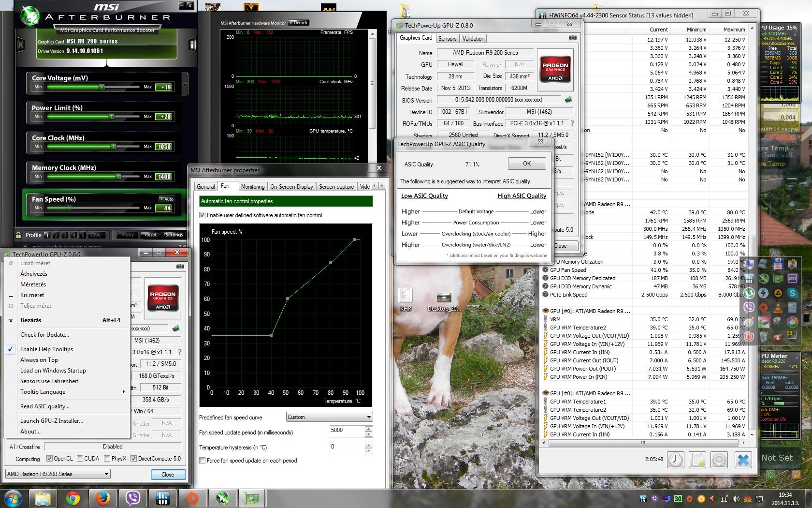
Task: Increase the fan speed update period stepper
Action: click(369, 429)
